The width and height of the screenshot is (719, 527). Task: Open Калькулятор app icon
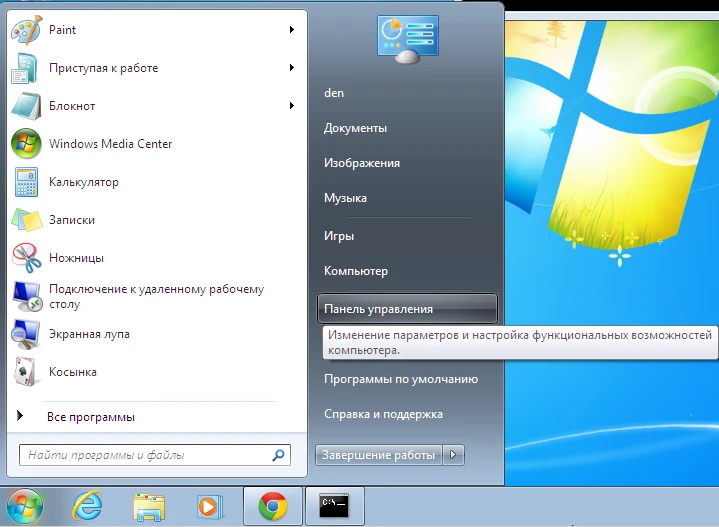25,182
